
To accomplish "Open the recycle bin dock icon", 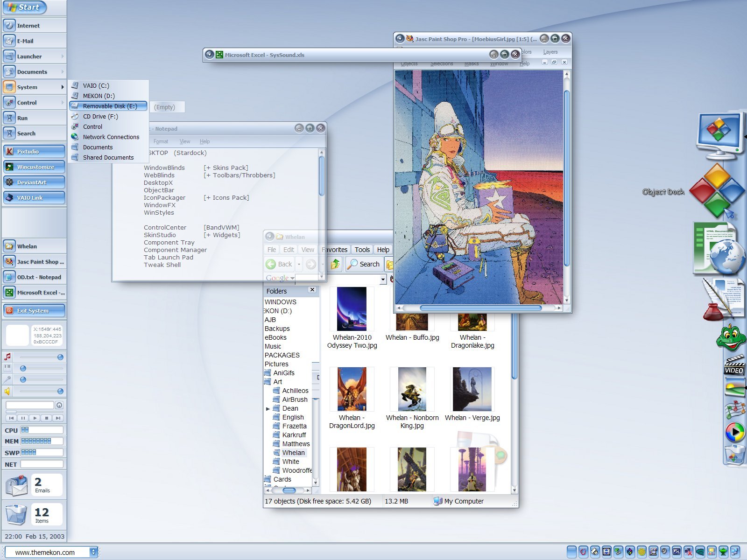I will click(735, 455).
